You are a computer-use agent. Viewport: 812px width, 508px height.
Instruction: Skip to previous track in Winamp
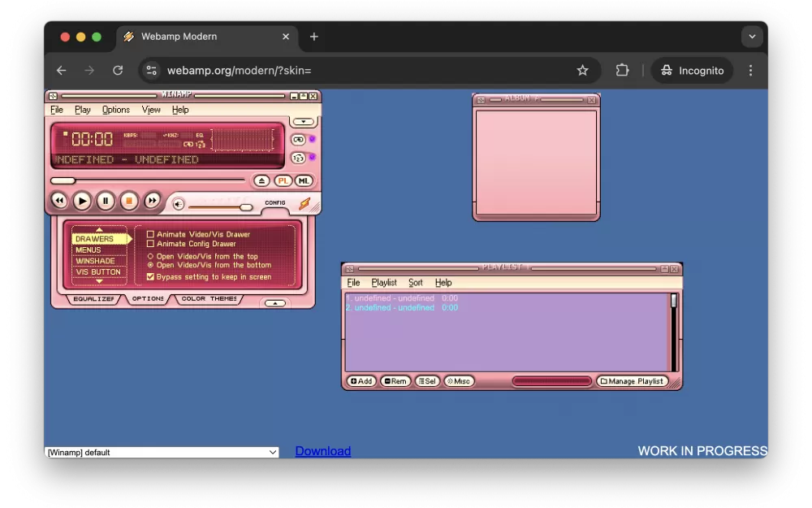[59, 201]
